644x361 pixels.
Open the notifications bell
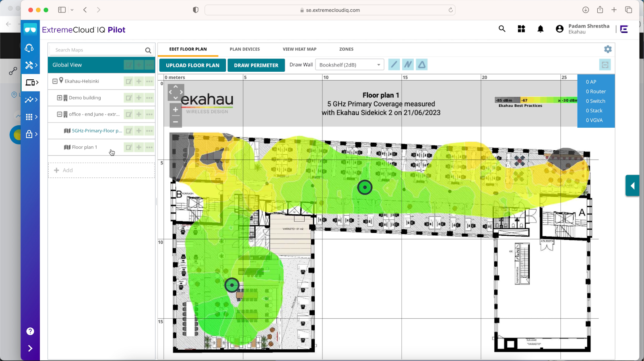(541, 29)
